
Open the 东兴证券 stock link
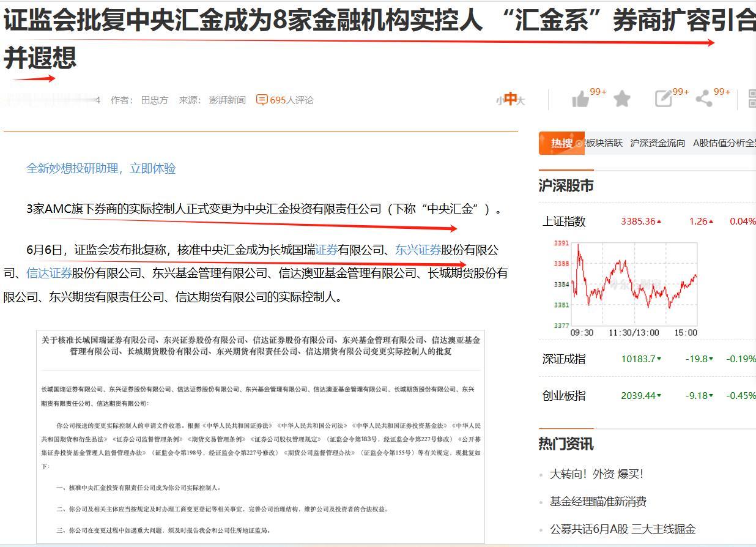click(418, 250)
